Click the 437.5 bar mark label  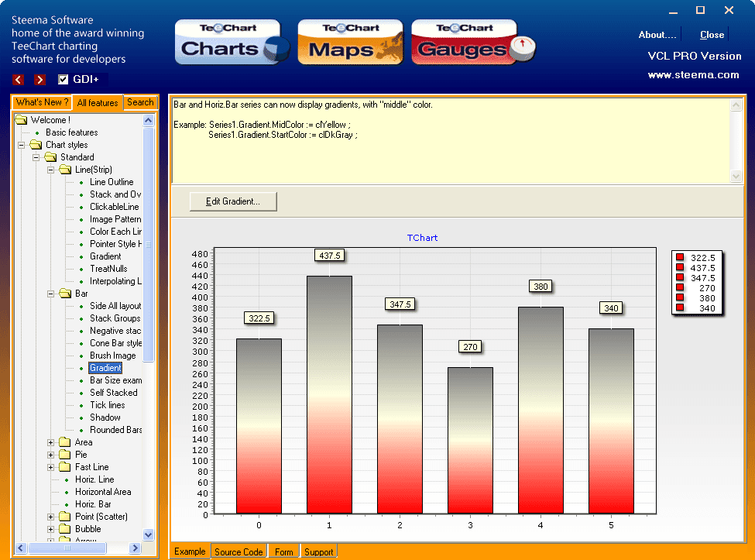coord(329,255)
